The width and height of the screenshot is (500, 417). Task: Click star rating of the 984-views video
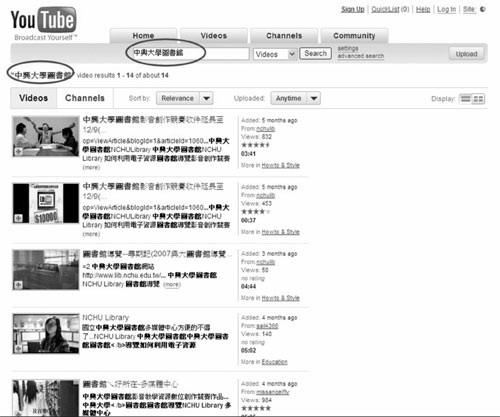(x=256, y=408)
